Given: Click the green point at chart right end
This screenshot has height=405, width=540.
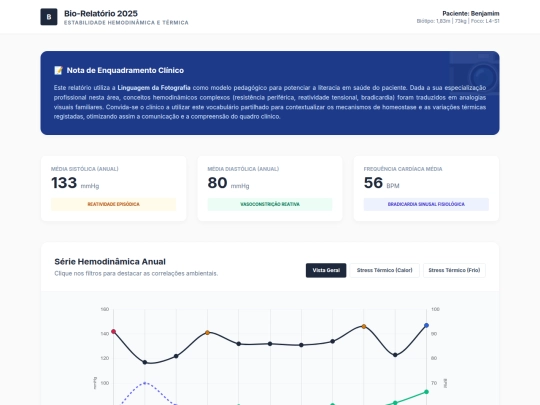Looking at the screenshot, I should [426, 392].
